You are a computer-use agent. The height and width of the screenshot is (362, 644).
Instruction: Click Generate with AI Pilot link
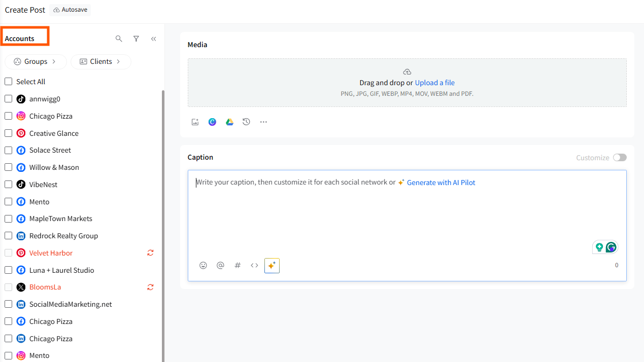[441, 183]
